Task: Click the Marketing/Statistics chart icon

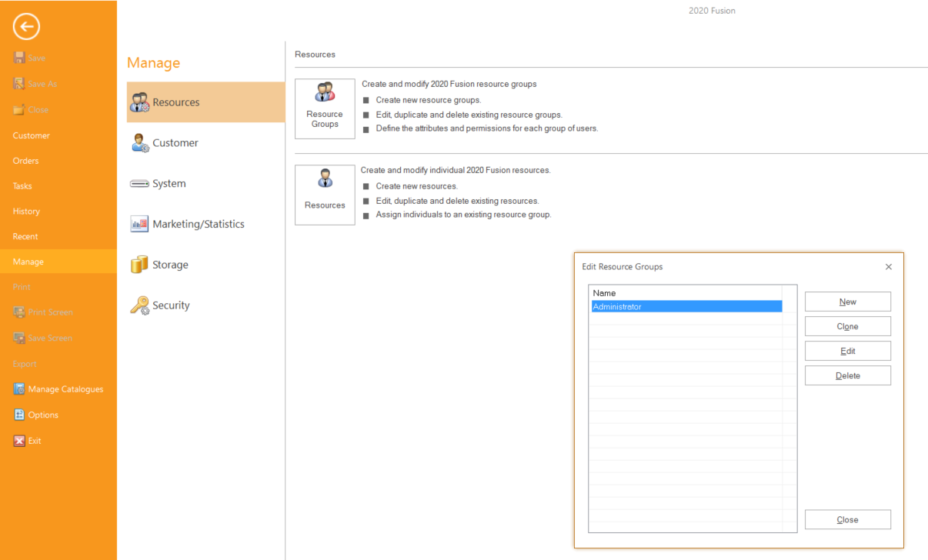Action: point(140,225)
